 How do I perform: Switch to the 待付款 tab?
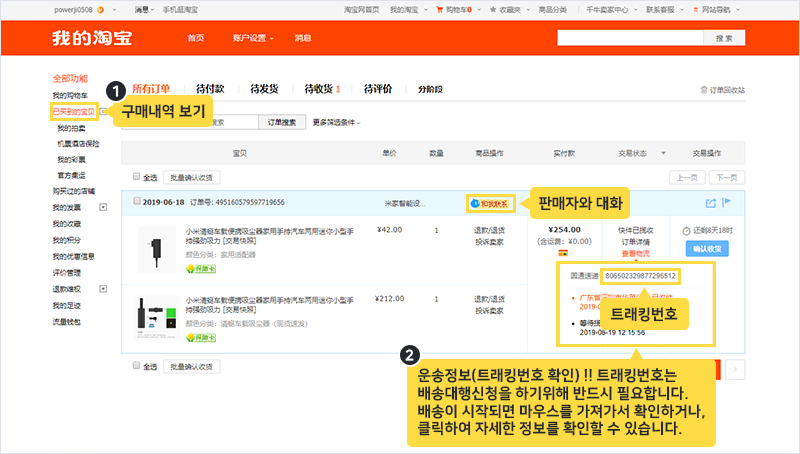pos(210,89)
